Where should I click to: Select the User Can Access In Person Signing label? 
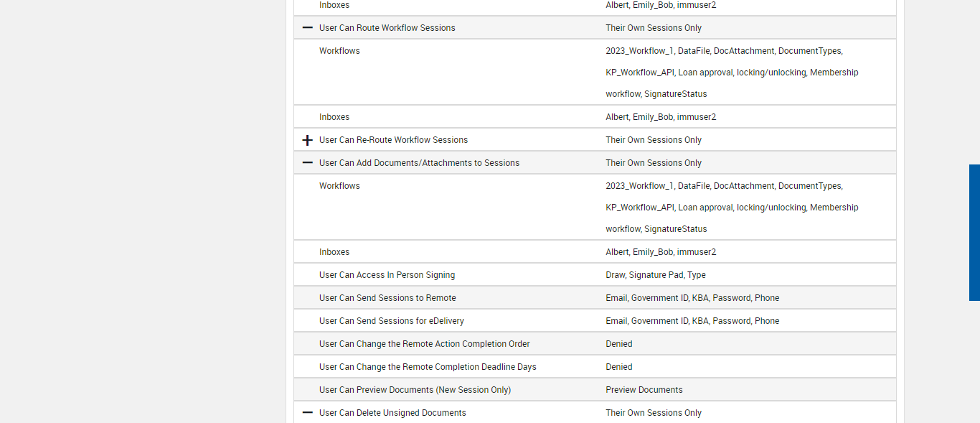click(x=387, y=275)
